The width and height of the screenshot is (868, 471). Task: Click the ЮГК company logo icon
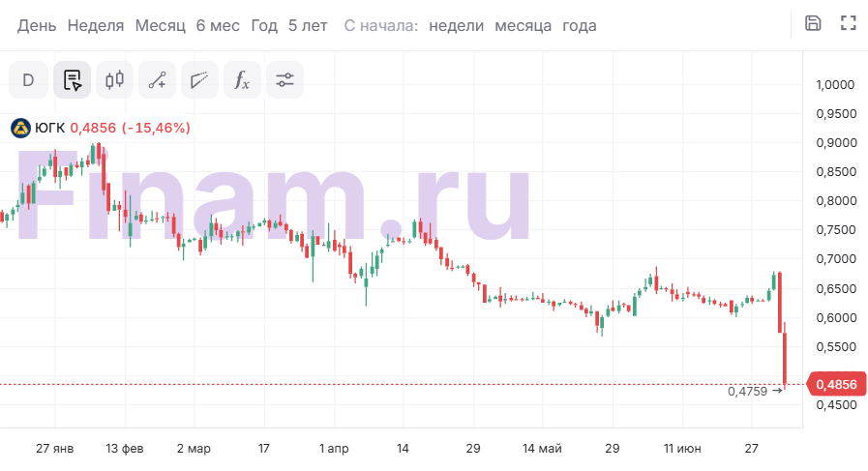pyautogui.click(x=20, y=129)
